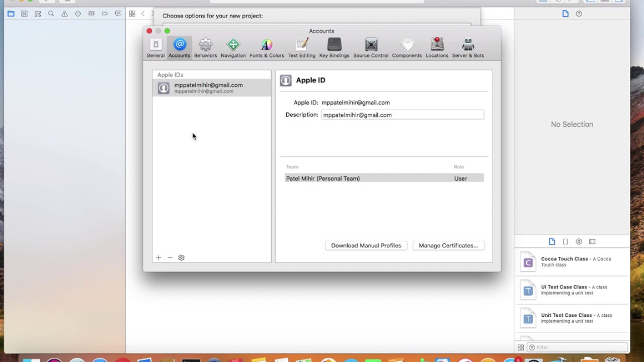Click the Description text field

[x=403, y=115]
